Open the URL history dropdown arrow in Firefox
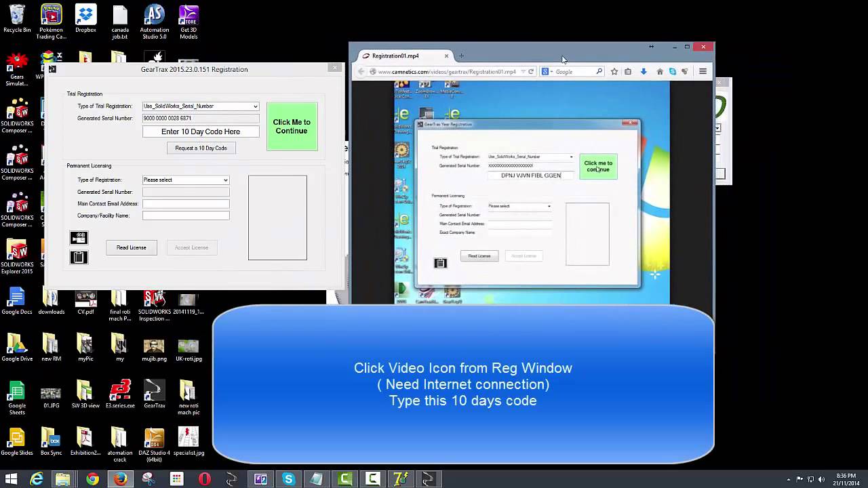 [523, 71]
